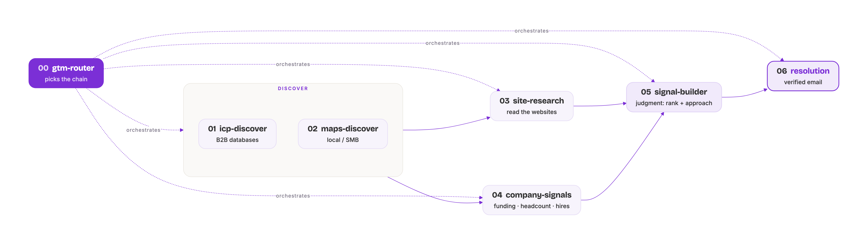868x242 pixels.
Task: Click the 'local / SMB' subtitle
Action: [343, 140]
